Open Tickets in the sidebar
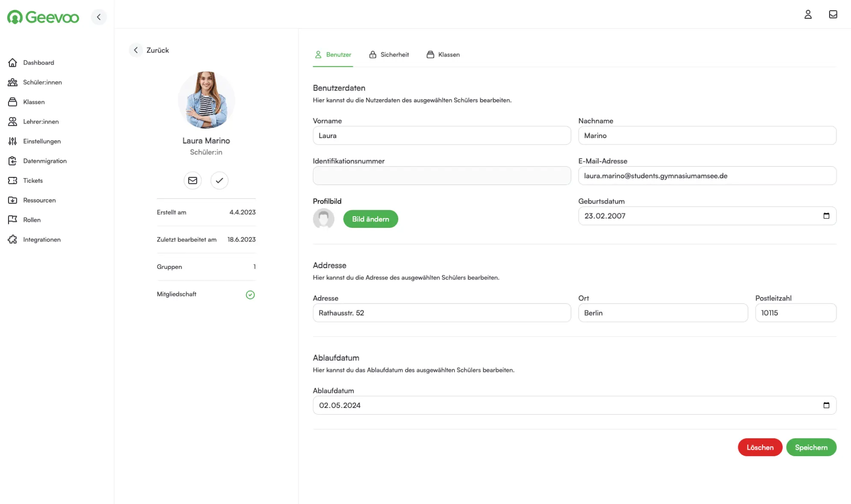The height and width of the screenshot is (504, 851). click(x=33, y=181)
